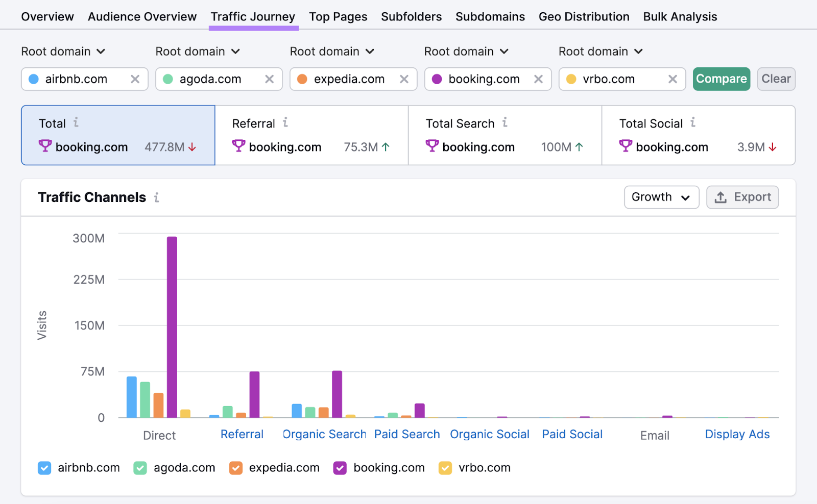The image size is (817, 504).
Task: Click the Compare button
Action: [x=721, y=79]
